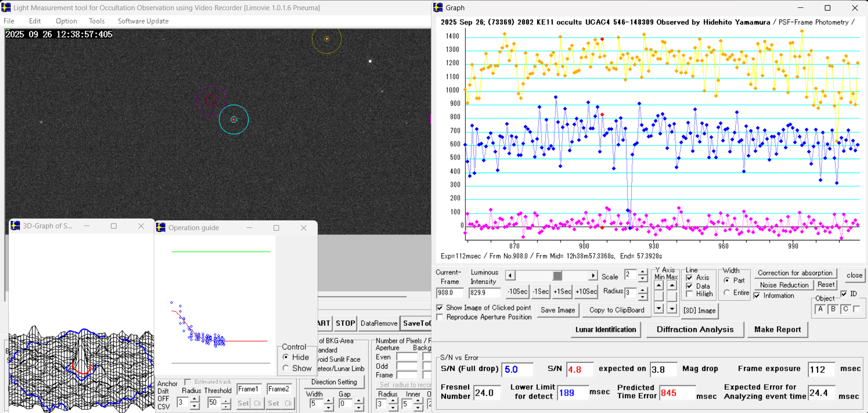
Task: Click the frame position scrollbar thumb
Action: (x=557, y=276)
